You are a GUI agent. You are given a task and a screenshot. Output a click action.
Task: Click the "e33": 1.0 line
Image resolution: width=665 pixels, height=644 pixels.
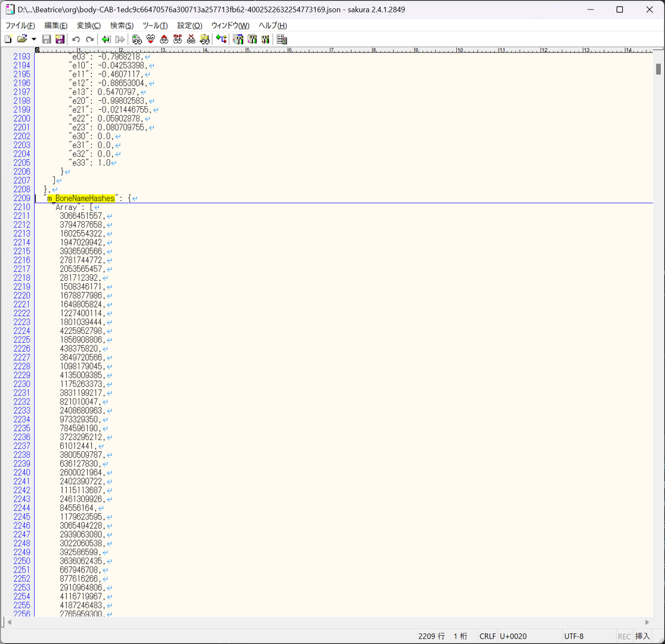[x=89, y=163]
